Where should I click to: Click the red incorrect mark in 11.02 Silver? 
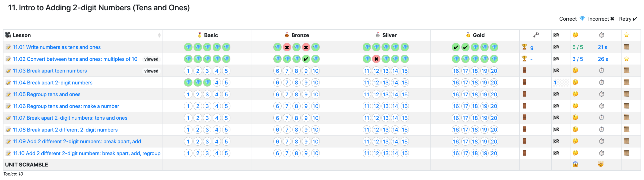[x=376, y=59]
